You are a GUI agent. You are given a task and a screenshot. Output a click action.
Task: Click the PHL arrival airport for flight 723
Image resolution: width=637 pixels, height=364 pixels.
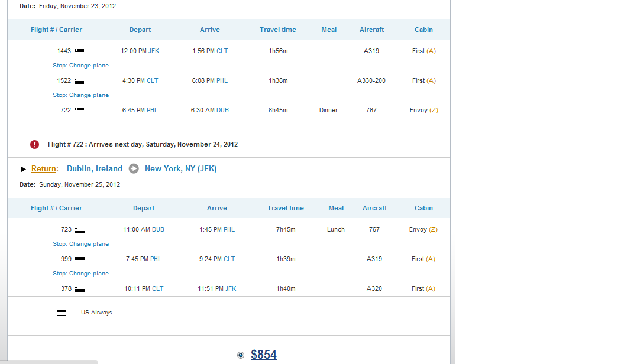tap(229, 229)
